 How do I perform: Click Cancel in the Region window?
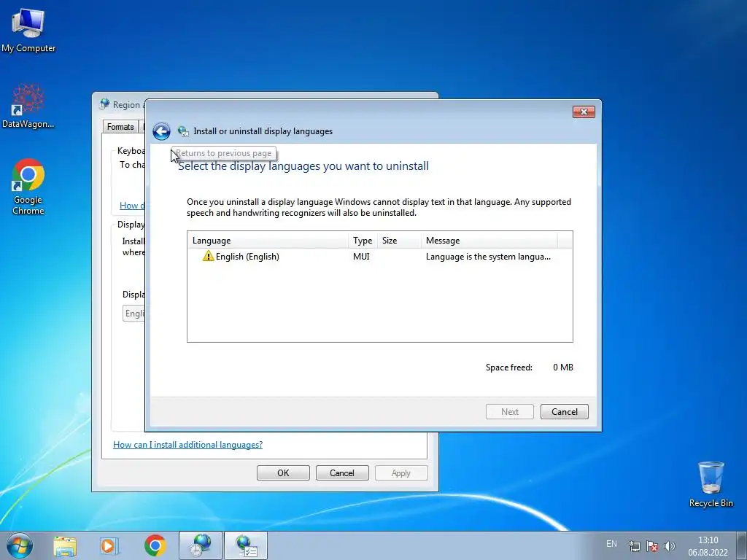[x=342, y=472]
